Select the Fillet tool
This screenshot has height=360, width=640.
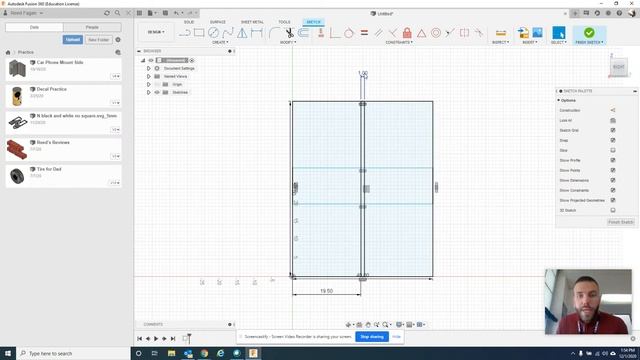(x=274, y=33)
